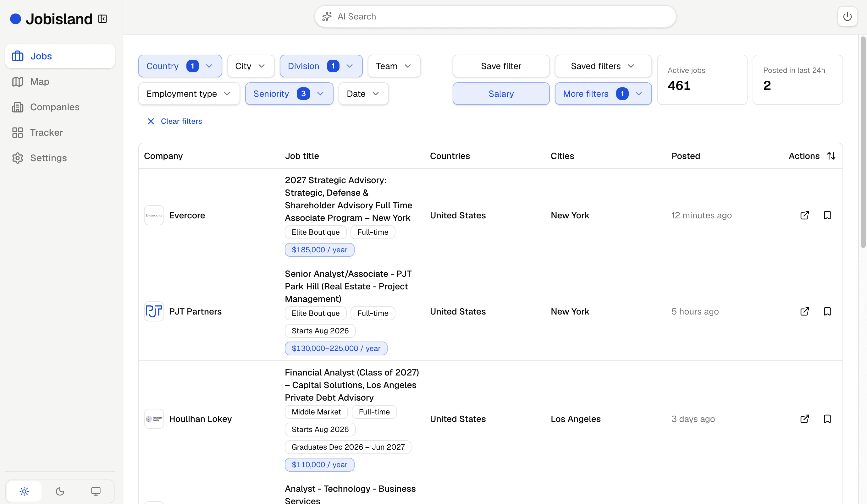The height and width of the screenshot is (504, 867).
Task: Open Settings in sidebar
Action: [x=60, y=158]
